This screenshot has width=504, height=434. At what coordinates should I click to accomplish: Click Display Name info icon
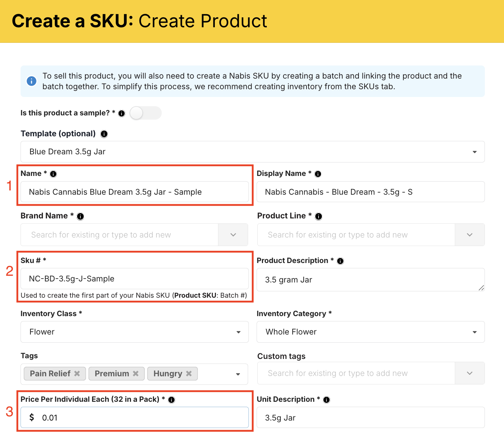point(318,174)
